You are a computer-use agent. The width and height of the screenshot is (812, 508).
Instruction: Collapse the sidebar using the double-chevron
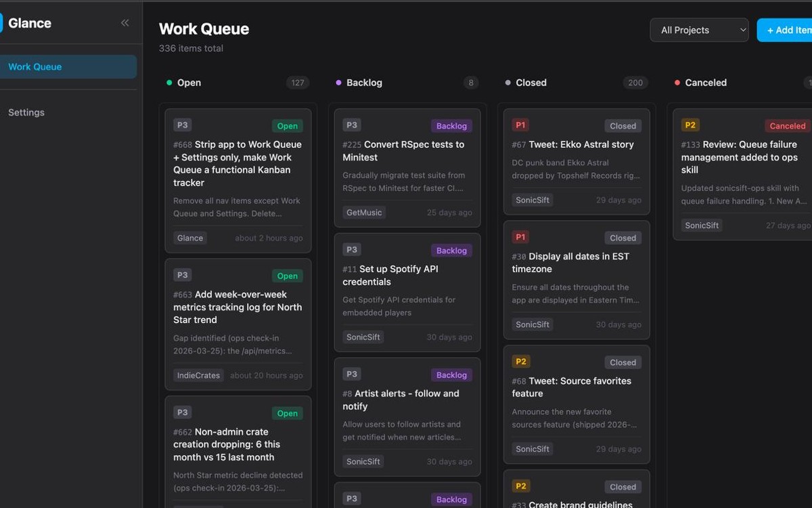pos(125,22)
